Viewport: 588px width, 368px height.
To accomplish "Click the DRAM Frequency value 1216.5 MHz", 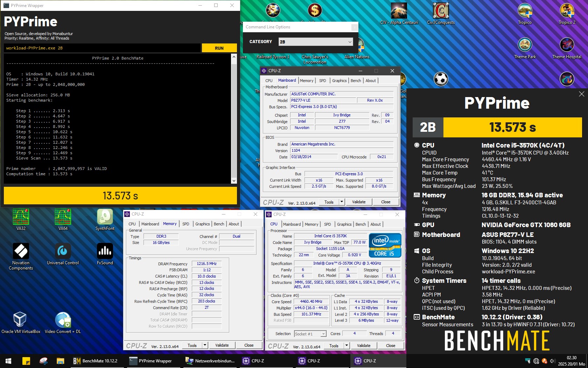I will pos(206,264).
